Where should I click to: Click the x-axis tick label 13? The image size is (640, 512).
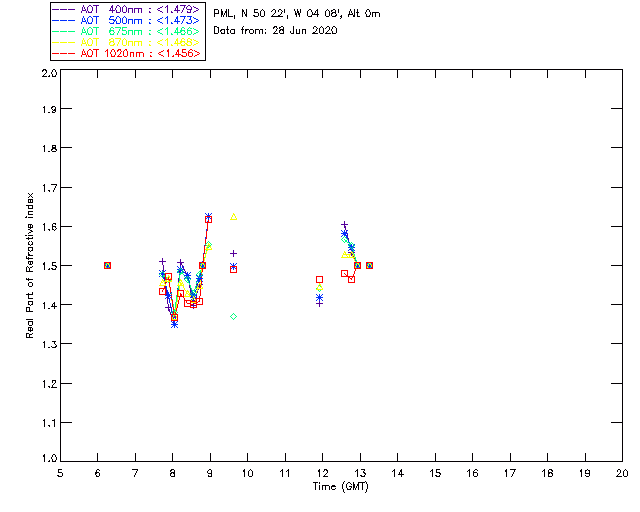[x=360, y=473]
